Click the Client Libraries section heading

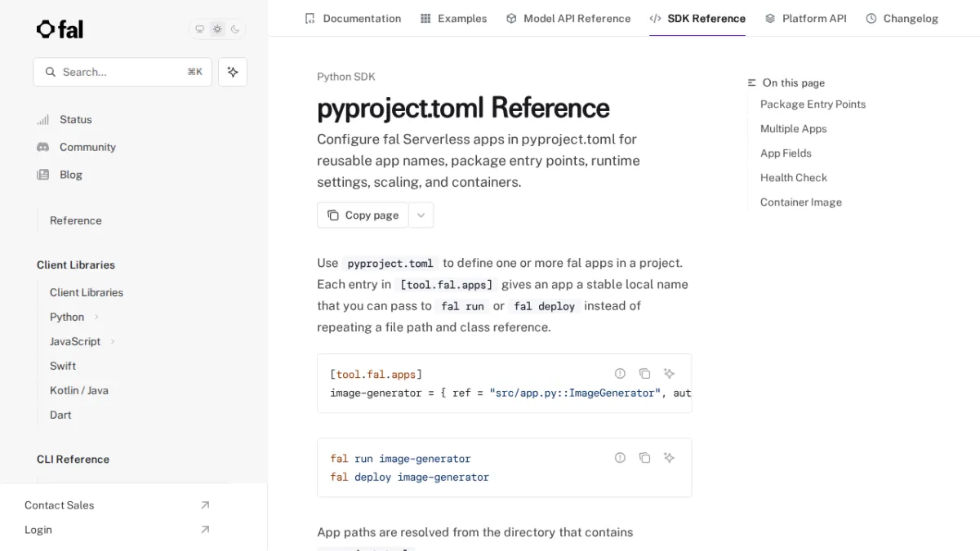click(x=76, y=264)
